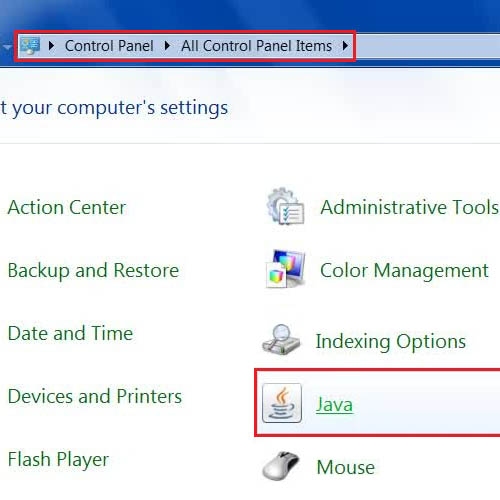
Task: Open the Java control panel icon
Action: coord(282,403)
